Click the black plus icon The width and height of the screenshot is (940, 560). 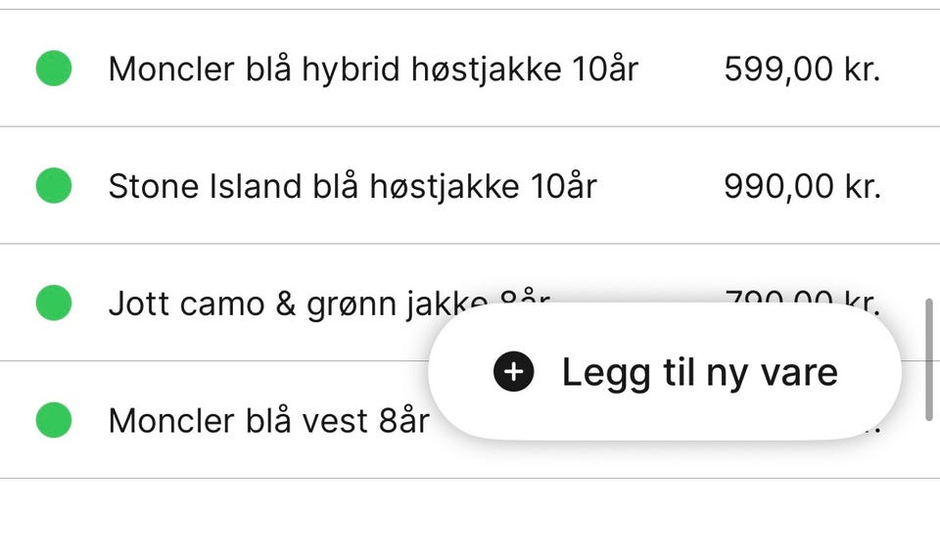point(514,372)
